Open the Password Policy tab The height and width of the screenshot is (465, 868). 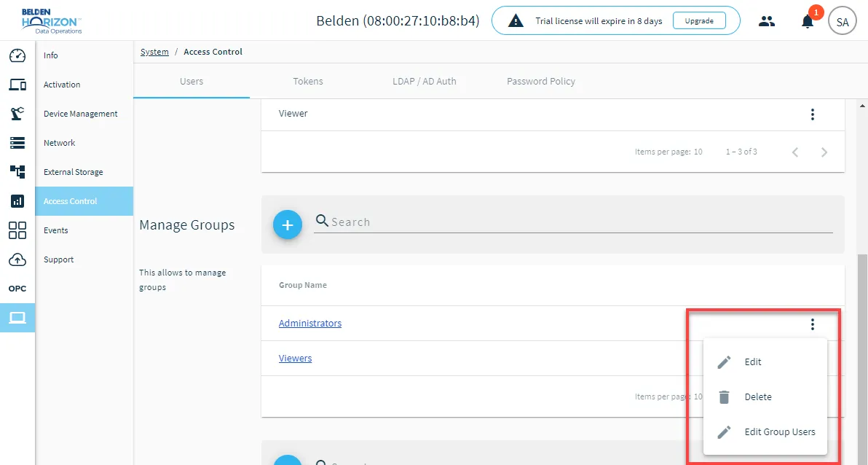point(541,81)
